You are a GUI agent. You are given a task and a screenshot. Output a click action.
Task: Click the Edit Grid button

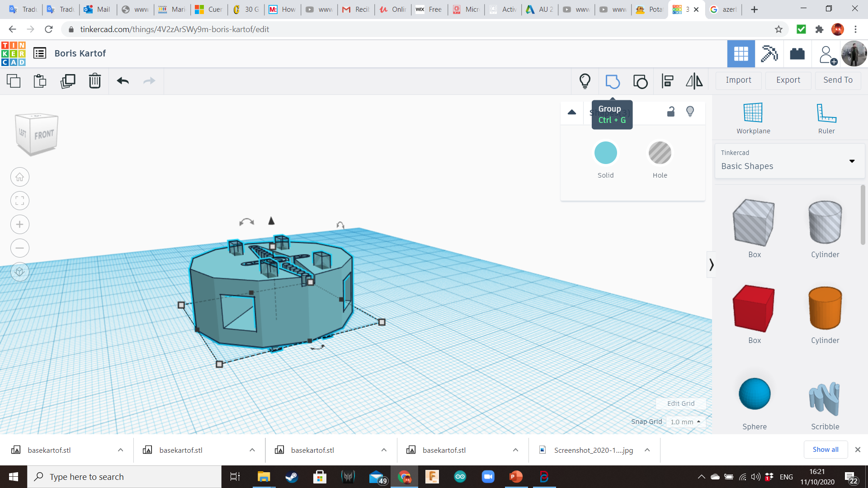tap(680, 404)
